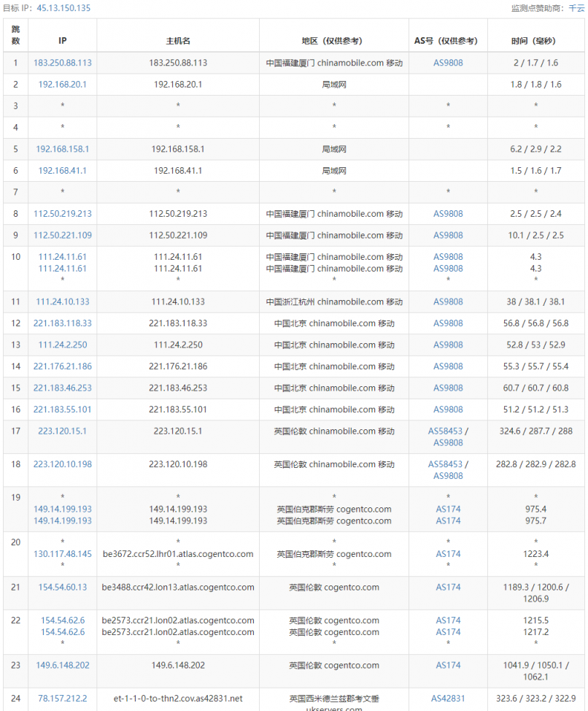Follow the AS174 link in hop 20 row

click(x=448, y=554)
